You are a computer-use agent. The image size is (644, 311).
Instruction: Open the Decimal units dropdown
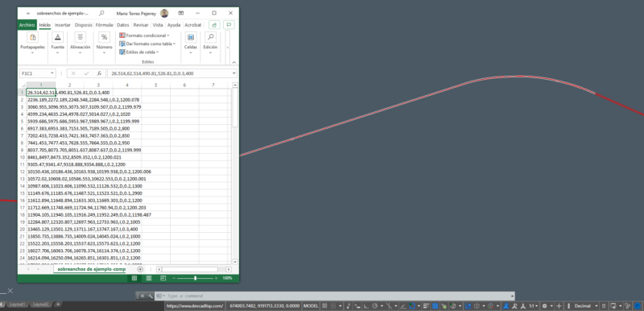point(585,306)
